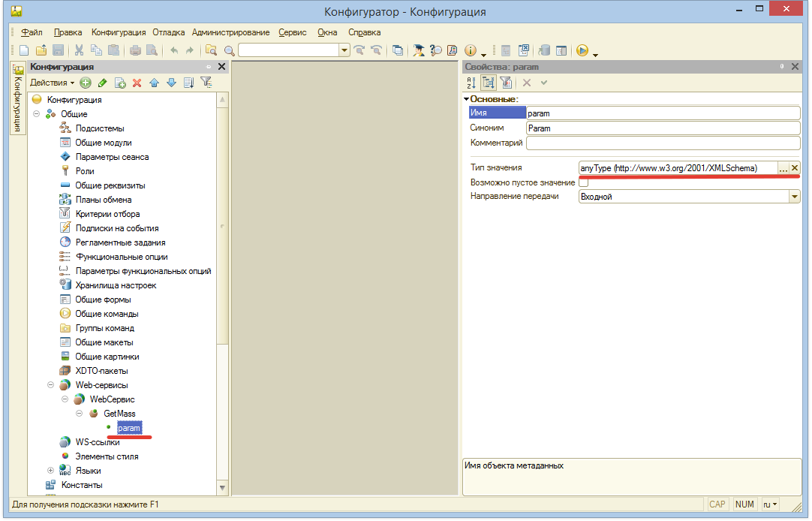Viewport: 812px width, 521px height.
Task: Click the ellipsis button for Тип значения
Action: (x=783, y=168)
